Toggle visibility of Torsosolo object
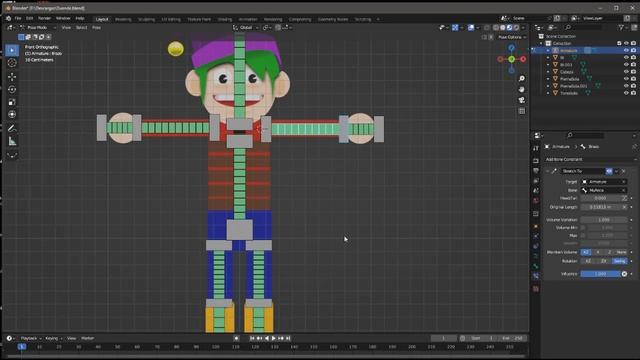 626,93
